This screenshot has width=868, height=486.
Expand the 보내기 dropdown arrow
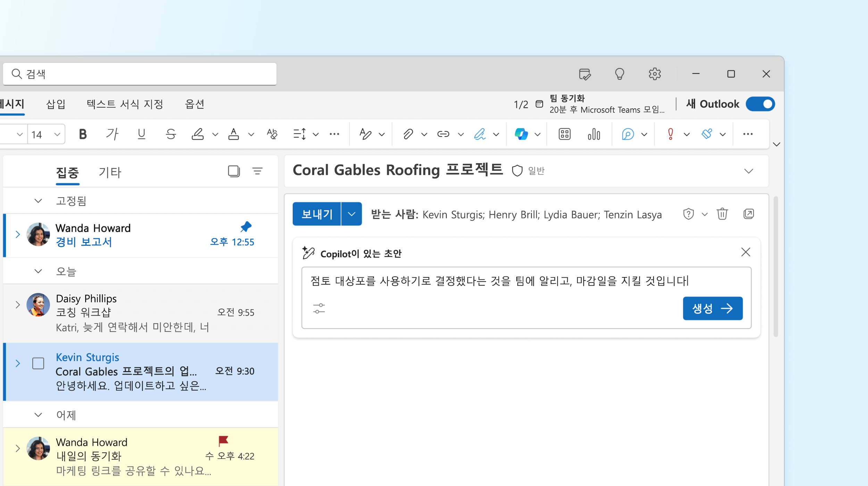point(352,213)
